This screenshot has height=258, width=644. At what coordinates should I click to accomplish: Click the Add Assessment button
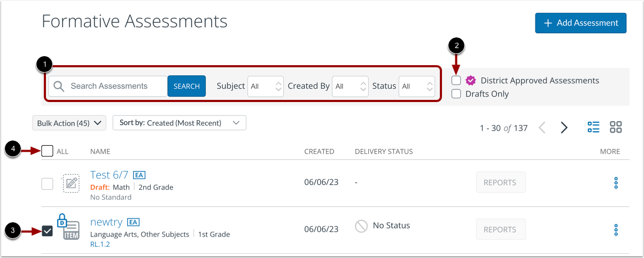(580, 23)
